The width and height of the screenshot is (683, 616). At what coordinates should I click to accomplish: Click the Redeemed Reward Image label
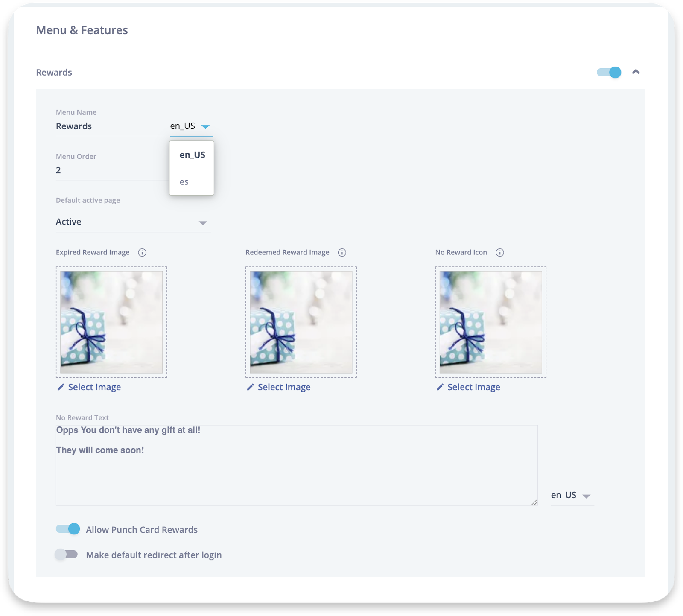click(287, 252)
